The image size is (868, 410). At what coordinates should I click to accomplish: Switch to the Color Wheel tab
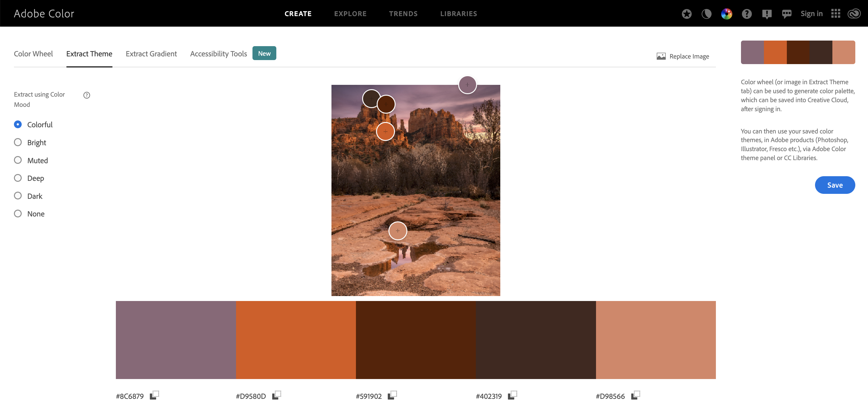click(33, 54)
